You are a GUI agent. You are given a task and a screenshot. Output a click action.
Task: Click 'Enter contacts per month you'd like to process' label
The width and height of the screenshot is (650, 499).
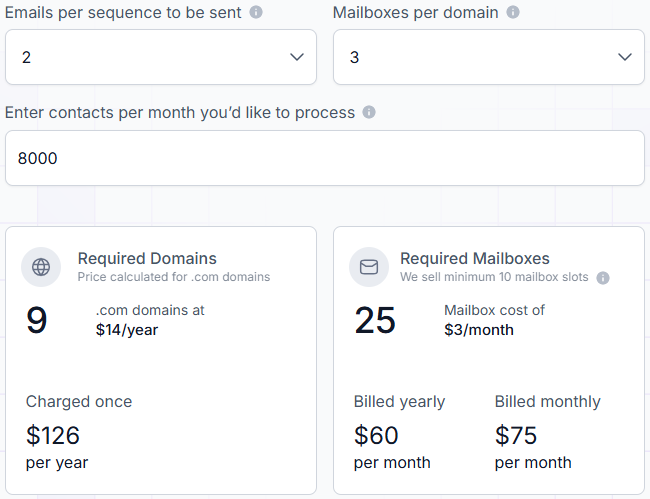point(180,112)
